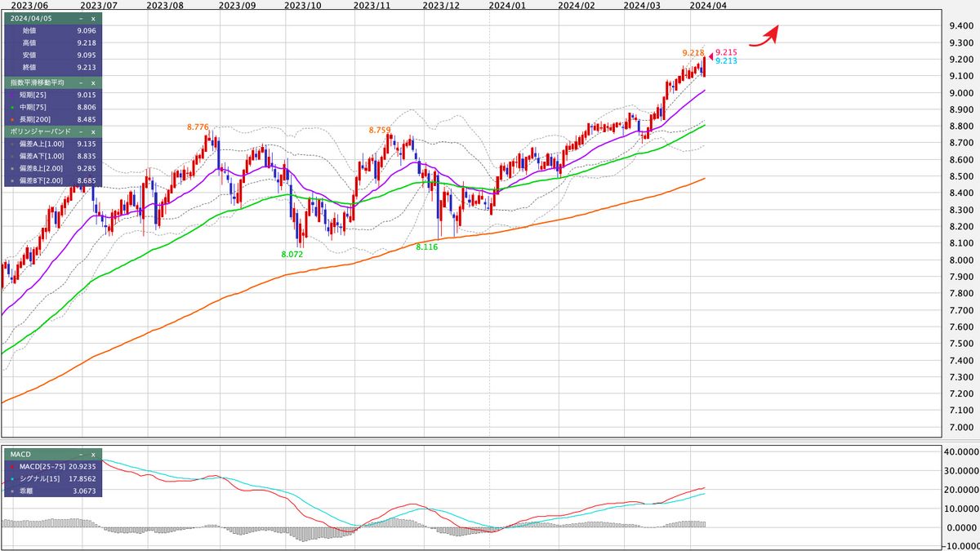Click the cyan 9.213 price label on chart

coord(726,61)
